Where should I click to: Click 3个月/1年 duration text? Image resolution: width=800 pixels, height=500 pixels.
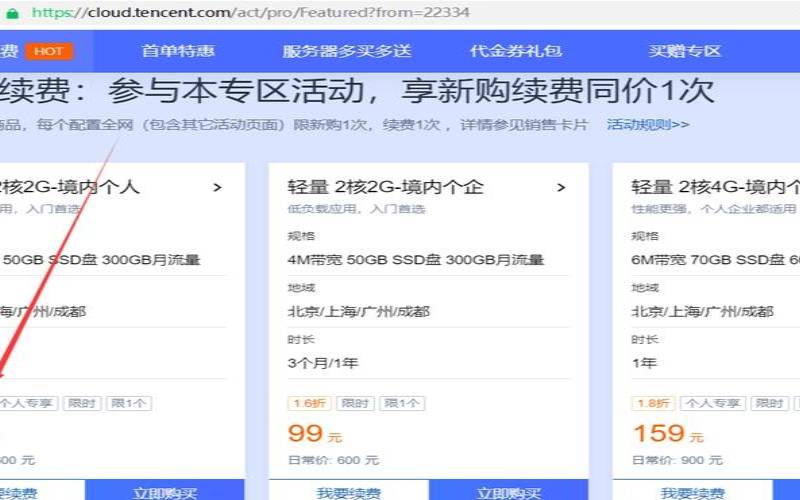click(x=323, y=363)
